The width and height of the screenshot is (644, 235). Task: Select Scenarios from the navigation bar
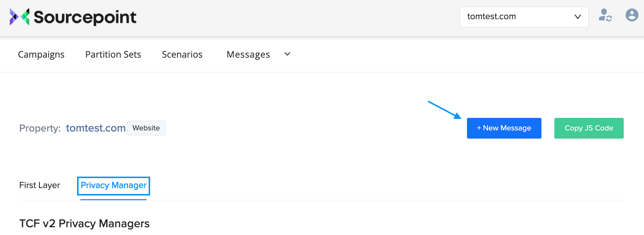(x=182, y=54)
